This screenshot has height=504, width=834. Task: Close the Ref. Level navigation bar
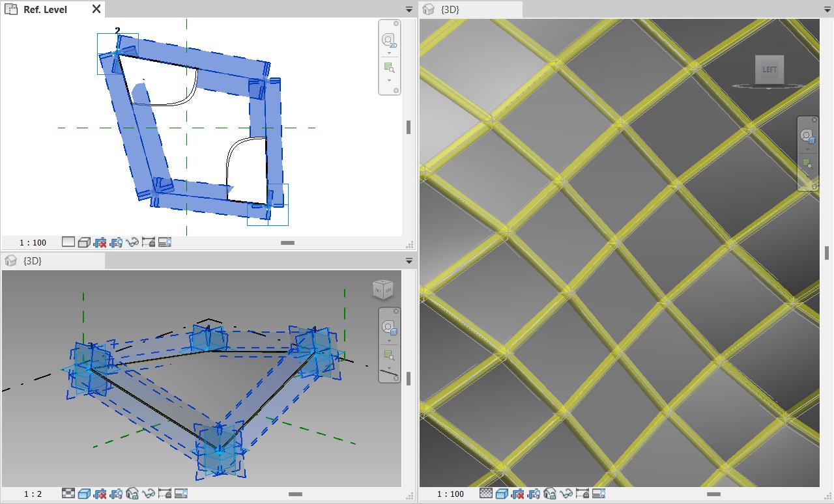[396, 23]
